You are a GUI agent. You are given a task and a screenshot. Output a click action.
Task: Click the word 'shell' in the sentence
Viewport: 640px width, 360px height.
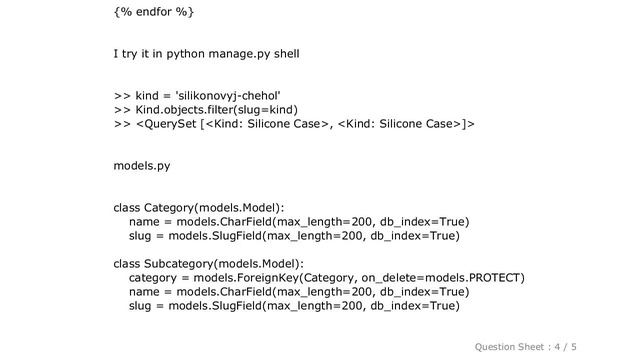[287, 54]
